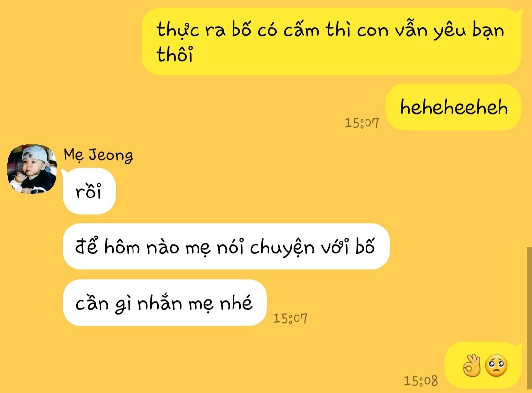
Task: Open Mẹ Jeong's baby profile picture
Action: (x=32, y=169)
